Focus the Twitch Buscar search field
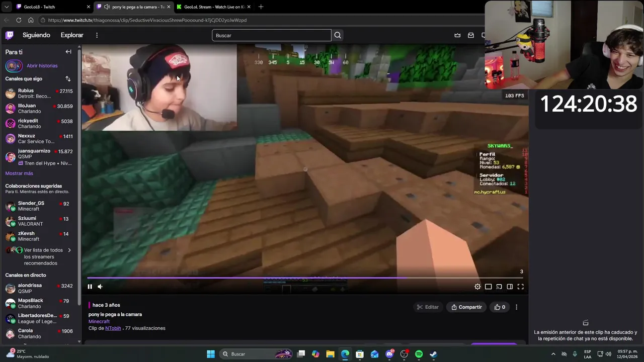This screenshot has height=362, width=644. tap(272, 35)
